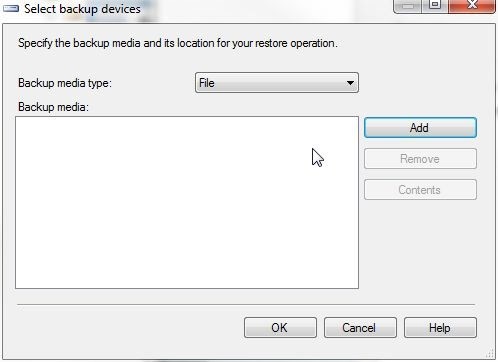Image resolution: width=498 pixels, height=362 pixels.
Task: Click the dialog title bar drive icon
Action: (x=11, y=8)
